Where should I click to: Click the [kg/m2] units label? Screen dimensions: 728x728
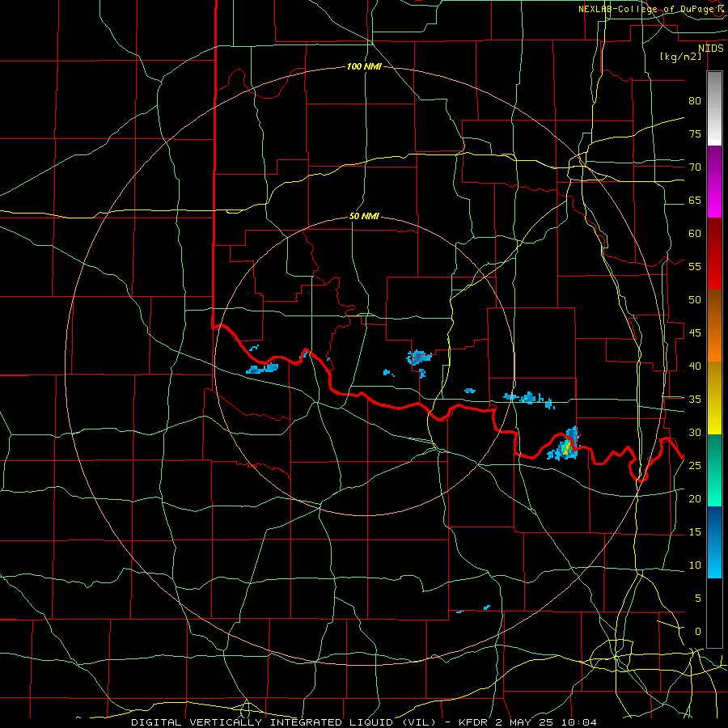[x=680, y=57]
